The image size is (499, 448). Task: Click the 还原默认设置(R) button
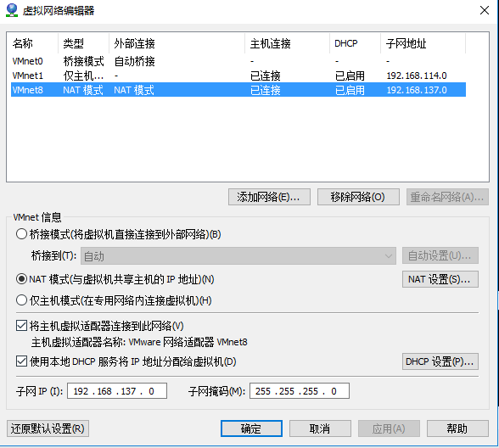click(x=48, y=428)
